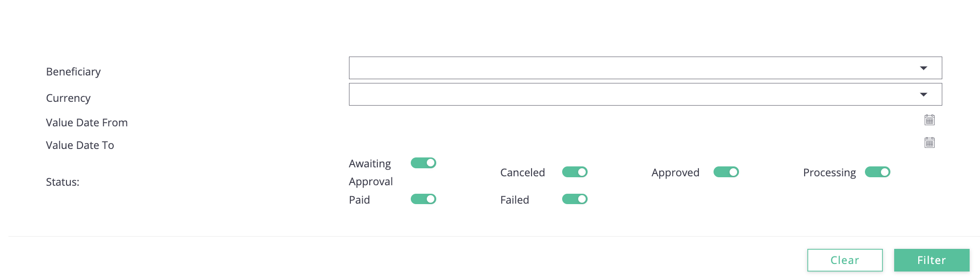Focus the Value Date To input area
980x280 pixels.
634,143
